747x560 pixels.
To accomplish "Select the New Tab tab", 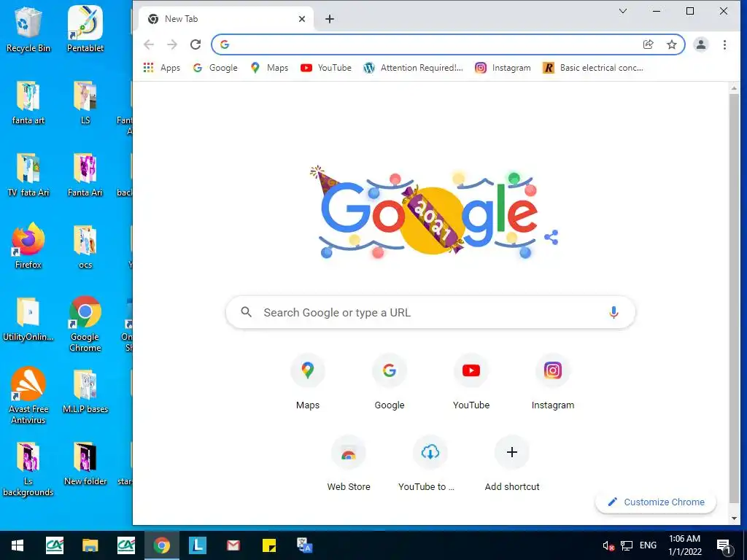I will [226, 19].
